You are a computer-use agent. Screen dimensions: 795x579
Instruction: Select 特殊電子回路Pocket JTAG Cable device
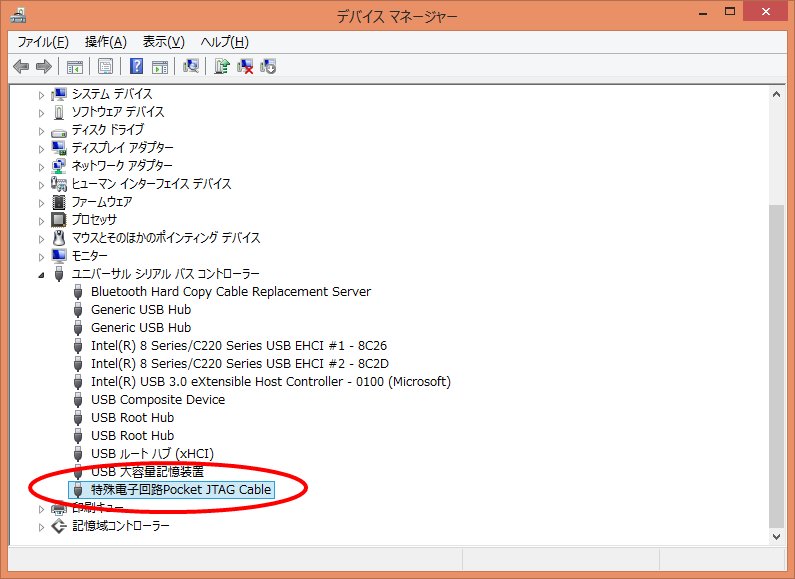181,489
